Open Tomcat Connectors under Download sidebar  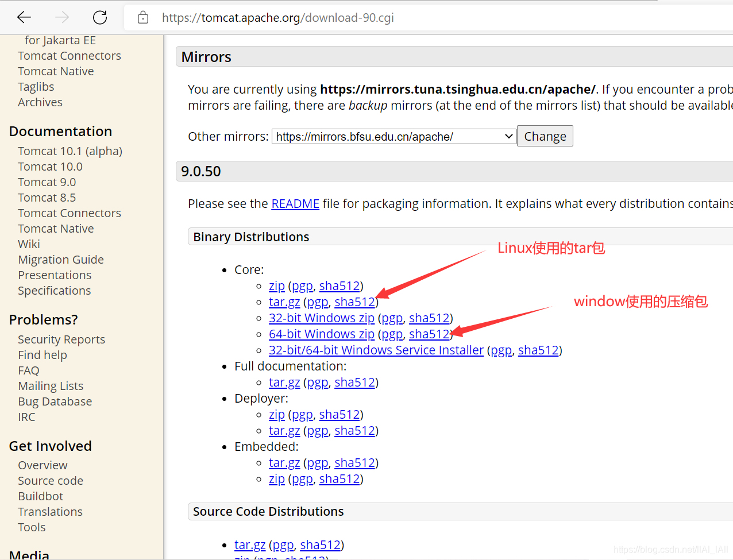coord(70,56)
